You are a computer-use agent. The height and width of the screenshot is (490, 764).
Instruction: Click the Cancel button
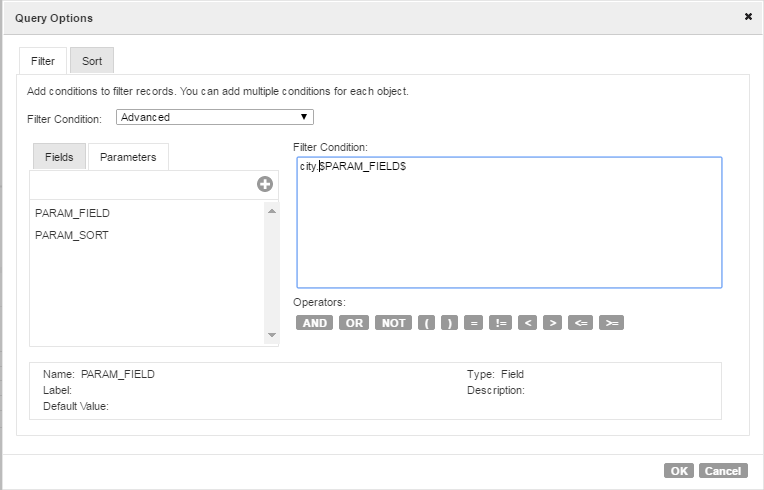pyautogui.click(x=723, y=471)
